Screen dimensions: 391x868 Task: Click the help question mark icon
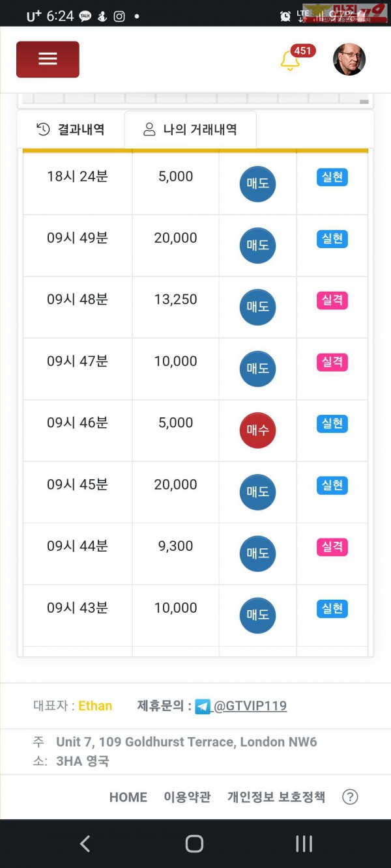coord(350,797)
